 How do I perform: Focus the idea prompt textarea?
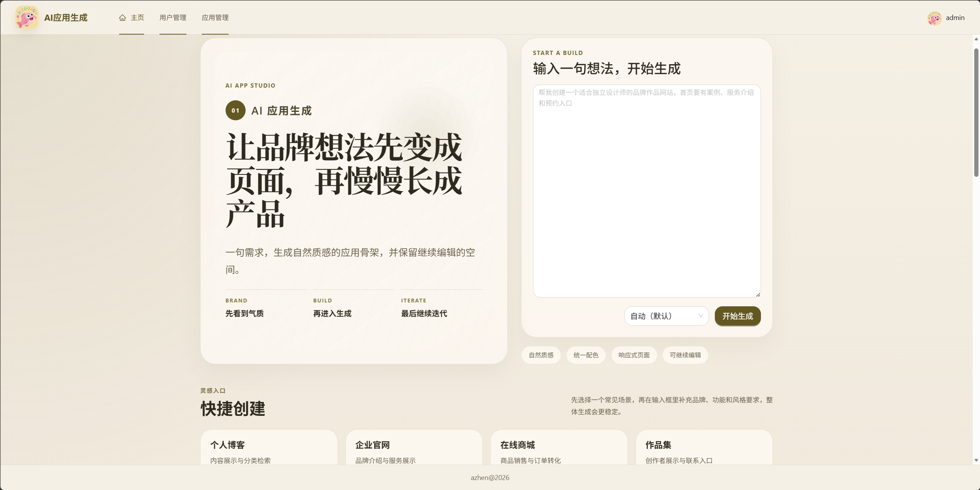point(647,191)
